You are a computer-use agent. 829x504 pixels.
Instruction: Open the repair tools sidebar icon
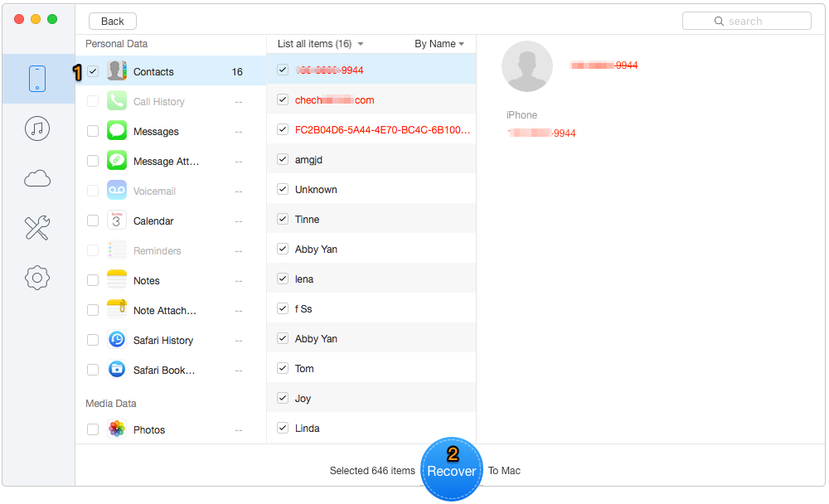[37, 228]
